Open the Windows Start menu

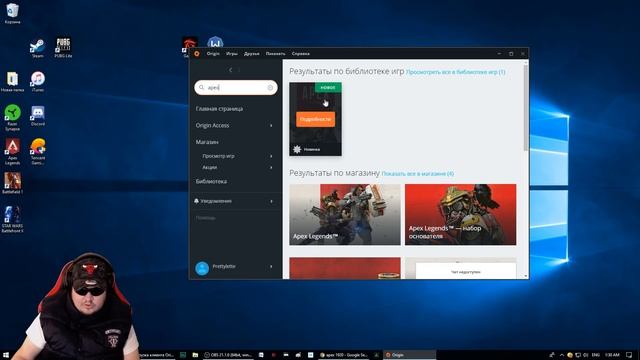pyautogui.click(x=6, y=355)
